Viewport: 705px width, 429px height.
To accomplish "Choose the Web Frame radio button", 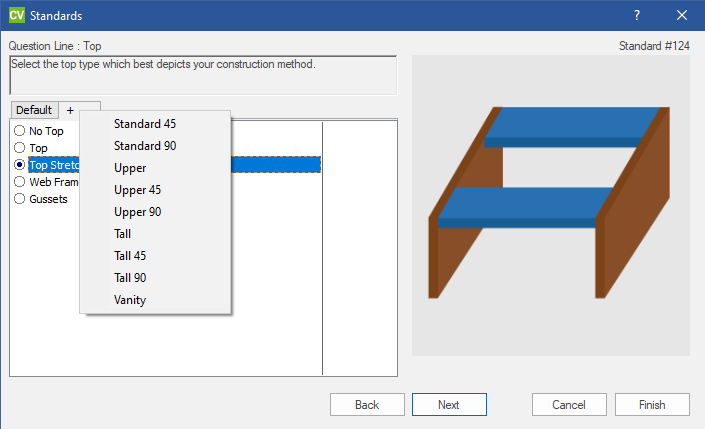I will (x=20, y=182).
